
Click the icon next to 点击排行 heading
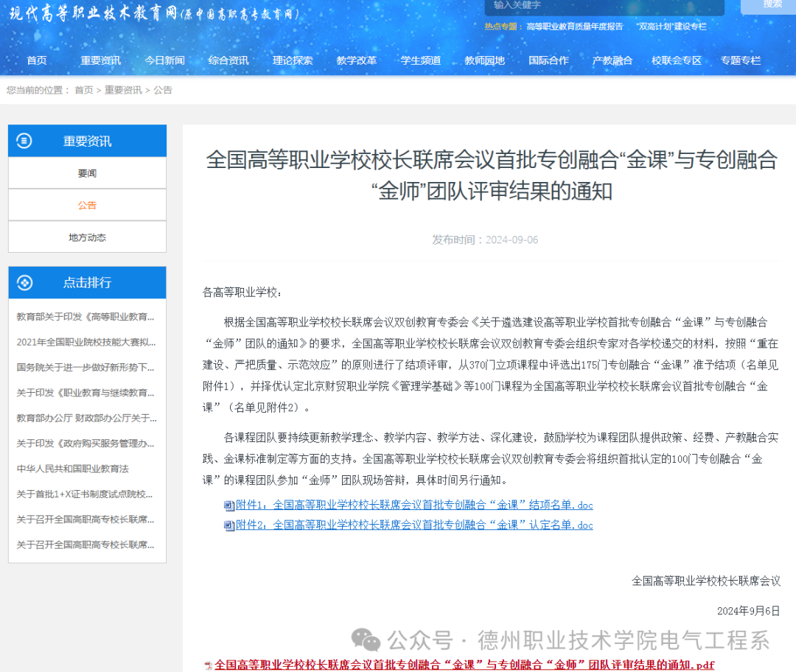(26, 282)
